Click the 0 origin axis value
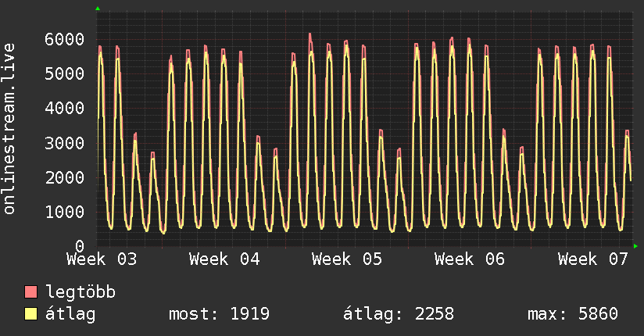Screen dimensions: 644x336 click(x=80, y=246)
